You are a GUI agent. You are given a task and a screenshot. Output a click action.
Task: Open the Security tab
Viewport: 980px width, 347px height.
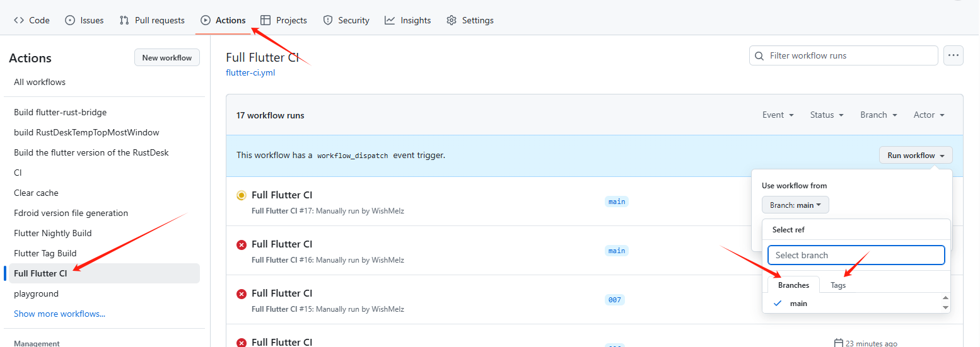[346, 20]
